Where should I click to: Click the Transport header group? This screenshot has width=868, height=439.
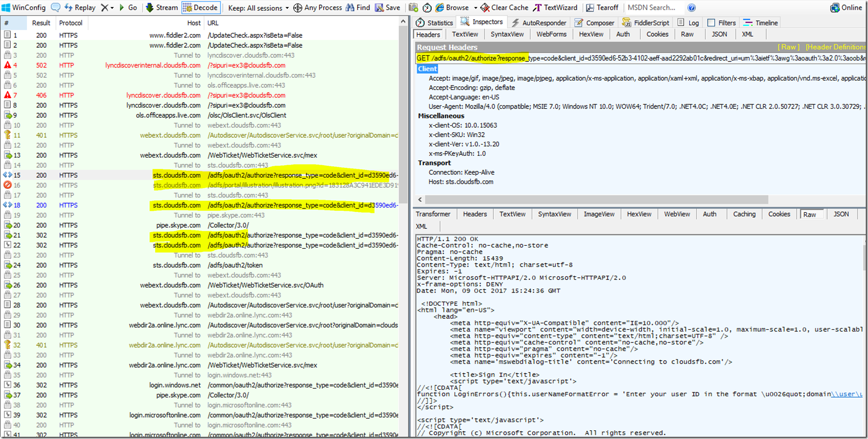point(434,163)
